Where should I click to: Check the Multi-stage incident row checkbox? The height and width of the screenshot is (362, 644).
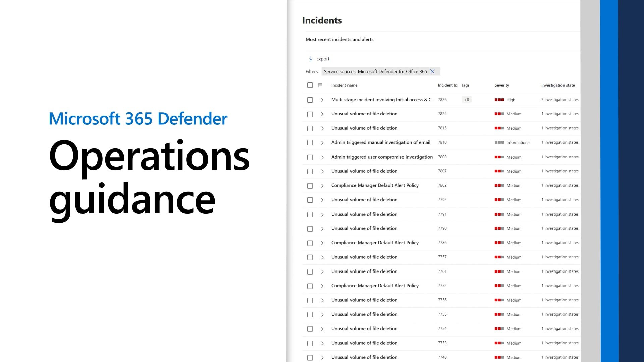point(310,100)
